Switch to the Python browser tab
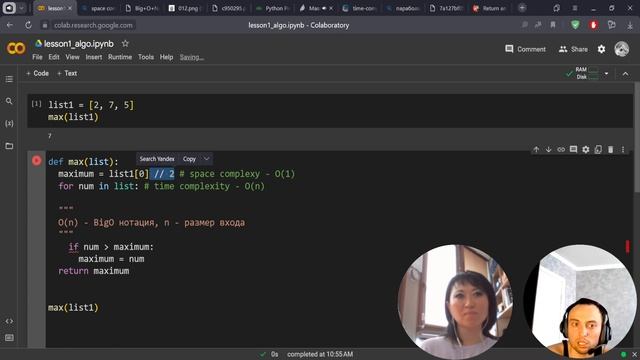Image resolution: width=640 pixels, height=360 pixels. click(272, 8)
